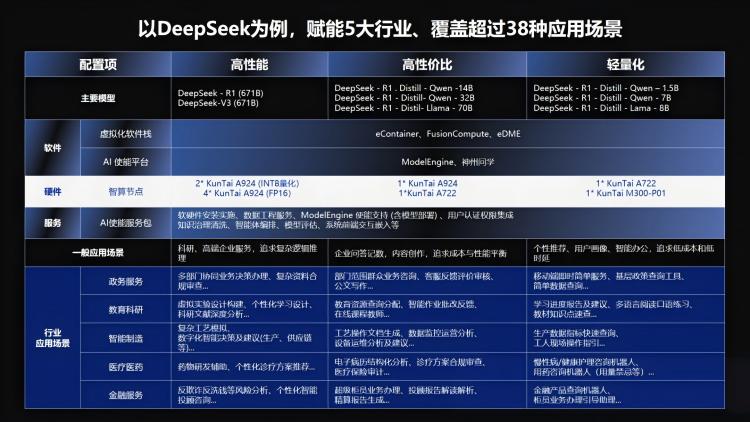
Task: Click the slide title about DeepSeek 5大行业
Action: click(x=380, y=29)
